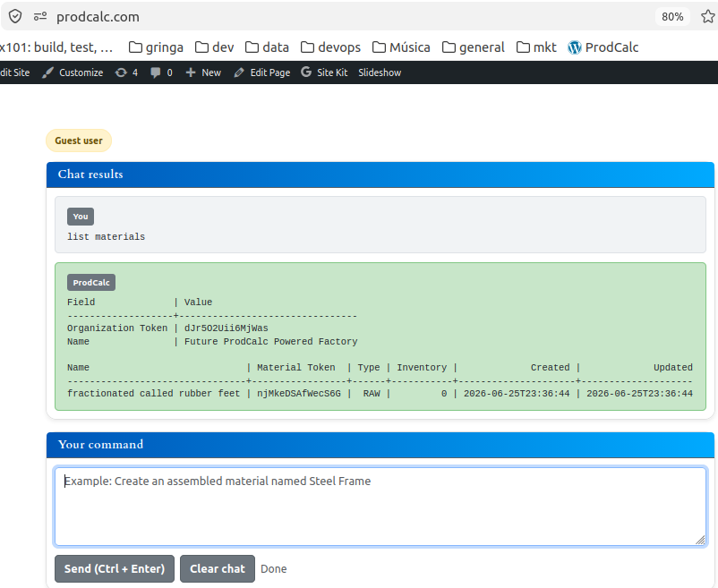Open the ProdCalc WordPress bookmark
718x588 pixels.
pos(603,47)
